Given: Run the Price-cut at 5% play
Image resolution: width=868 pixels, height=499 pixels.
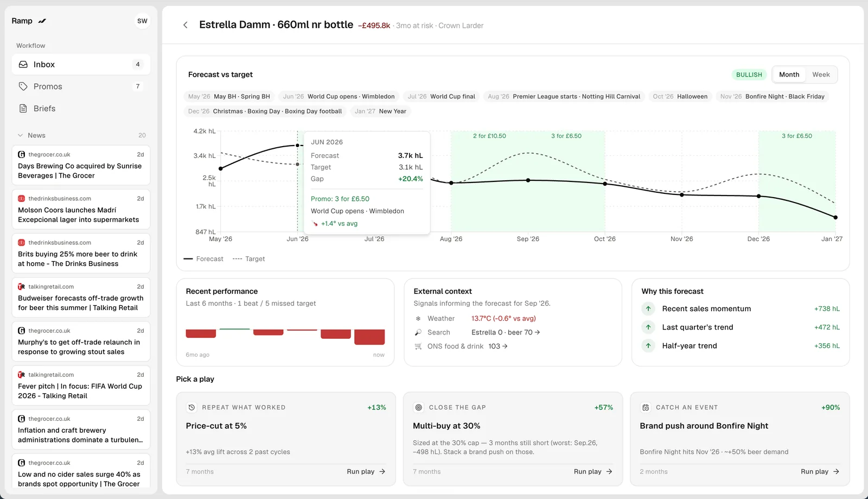Looking at the screenshot, I should (366, 472).
